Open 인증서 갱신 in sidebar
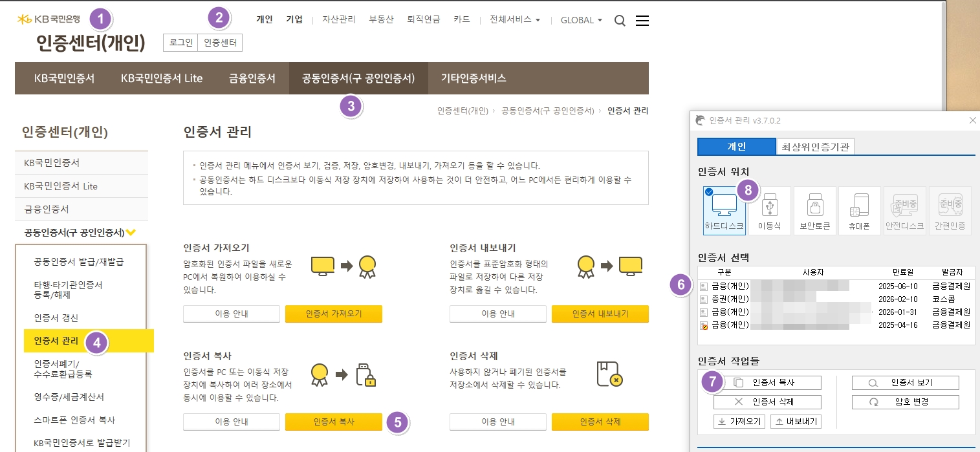 click(56, 317)
